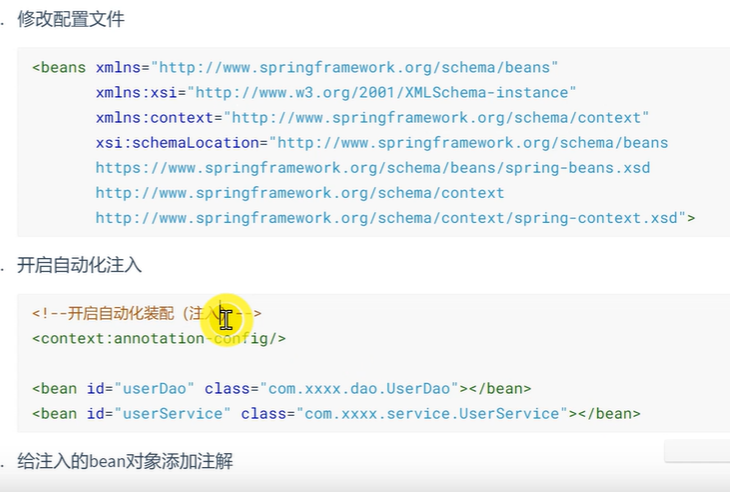Click the context:annotation-config tag

pyautogui.click(x=159, y=339)
